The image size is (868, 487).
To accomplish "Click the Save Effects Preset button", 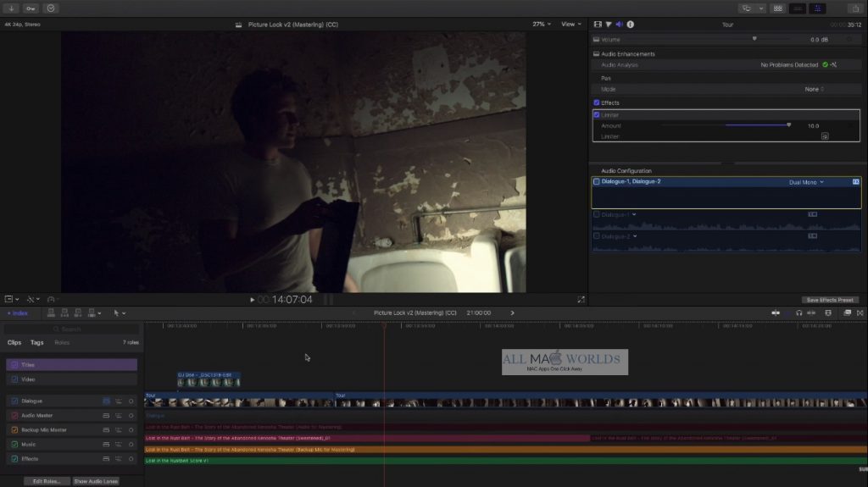I will tap(830, 300).
